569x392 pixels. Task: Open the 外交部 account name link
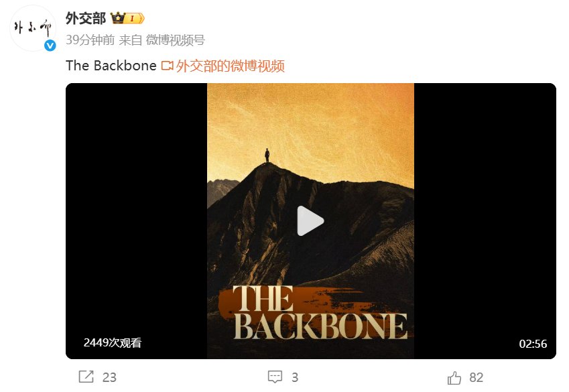tap(86, 18)
